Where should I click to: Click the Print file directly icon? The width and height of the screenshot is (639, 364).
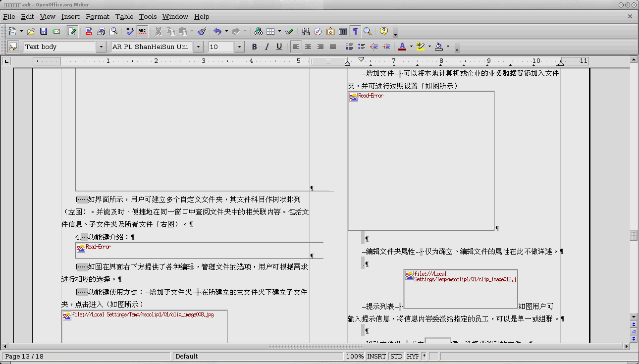point(102,32)
